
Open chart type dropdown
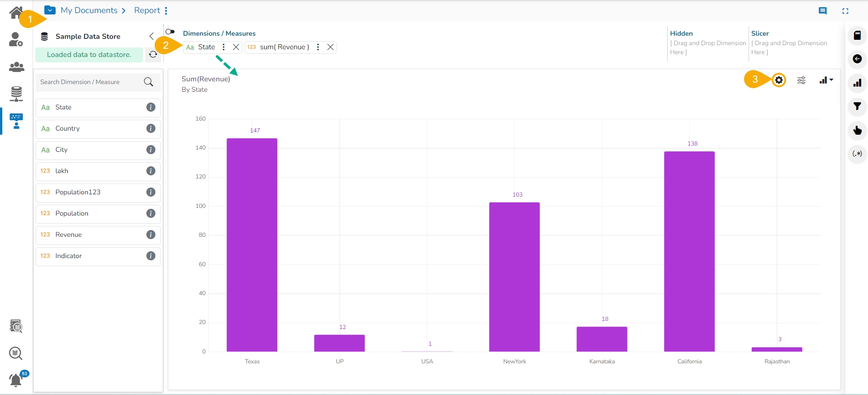point(826,80)
